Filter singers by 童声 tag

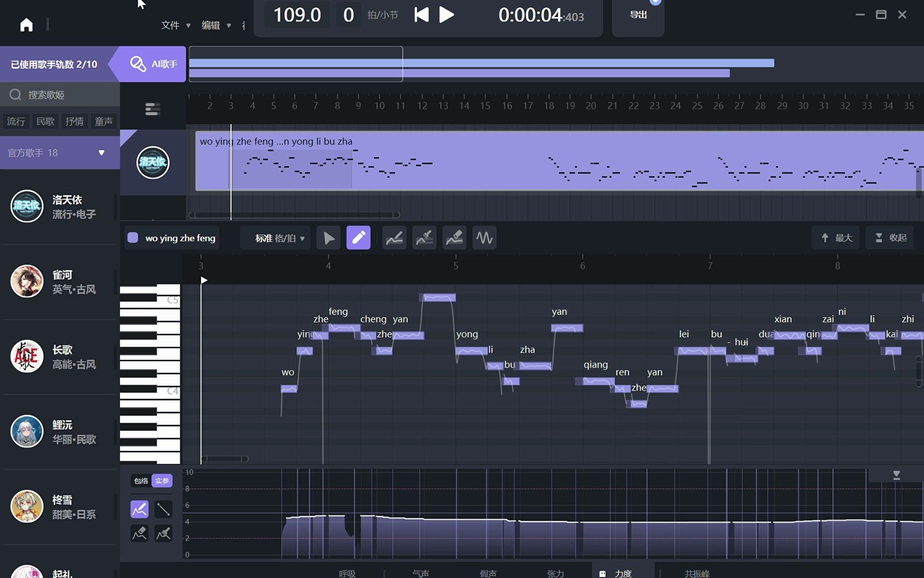point(104,121)
